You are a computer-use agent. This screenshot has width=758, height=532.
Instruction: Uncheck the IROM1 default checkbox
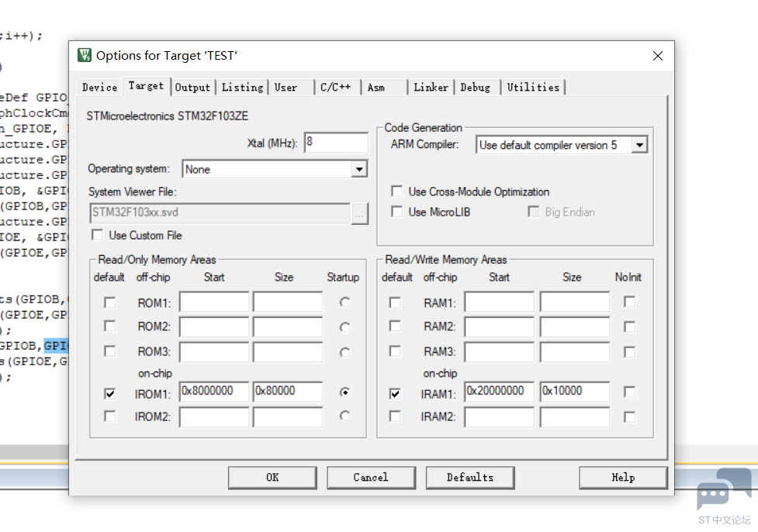(x=109, y=394)
